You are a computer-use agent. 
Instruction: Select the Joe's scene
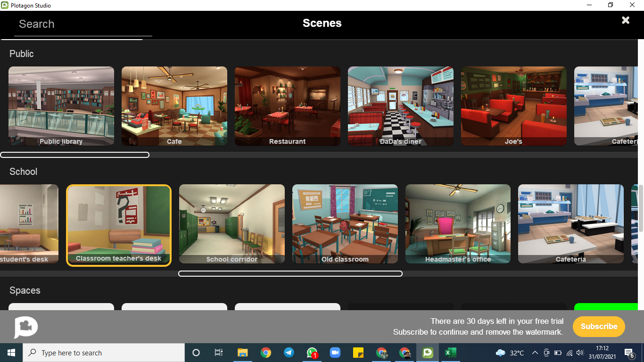514,106
